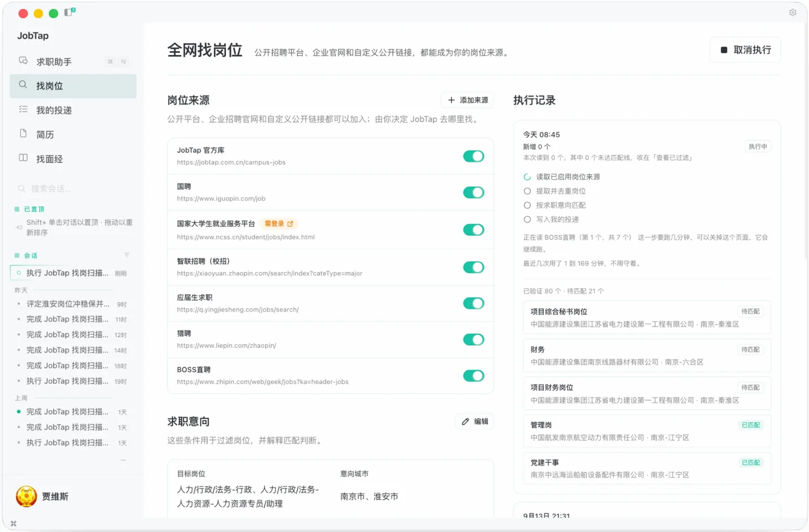The width and height of the screenshot is (809, 532).
Task: Focus the 搜索会话 search field
Action: coord(73,189)
